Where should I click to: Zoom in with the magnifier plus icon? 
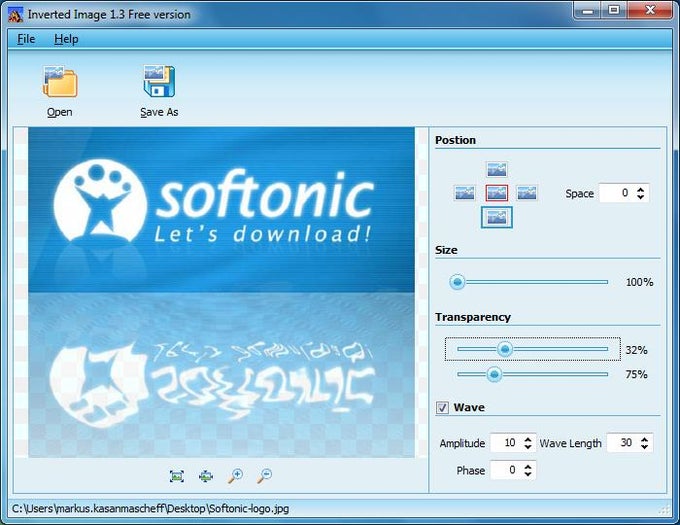coord(235,476)
